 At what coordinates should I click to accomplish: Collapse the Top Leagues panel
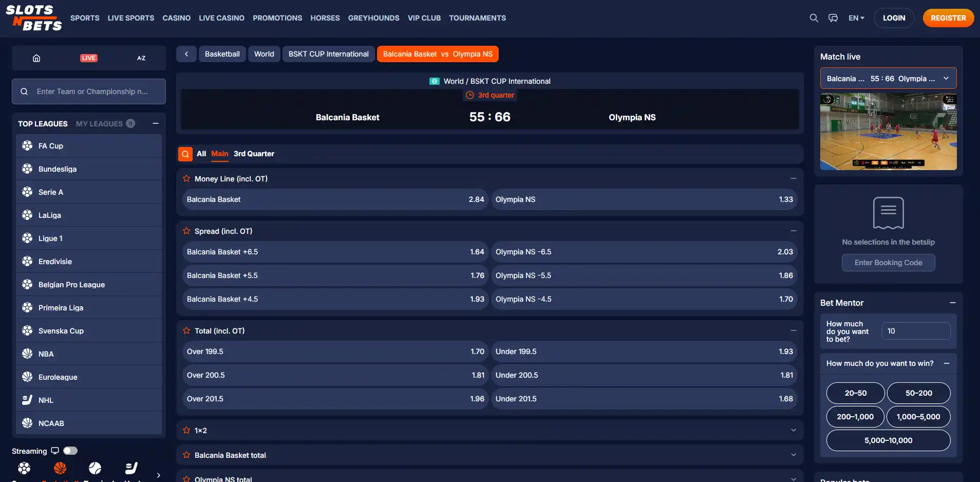[156, 124]
